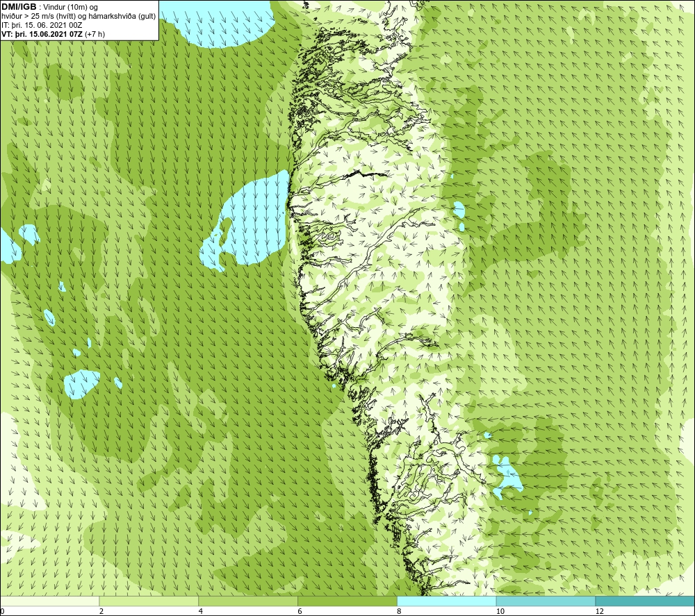Viewport: 695px width, 616px height.
Task: Pick the light green 2–4 m/s colorbar segment
Action: point(149,601)
